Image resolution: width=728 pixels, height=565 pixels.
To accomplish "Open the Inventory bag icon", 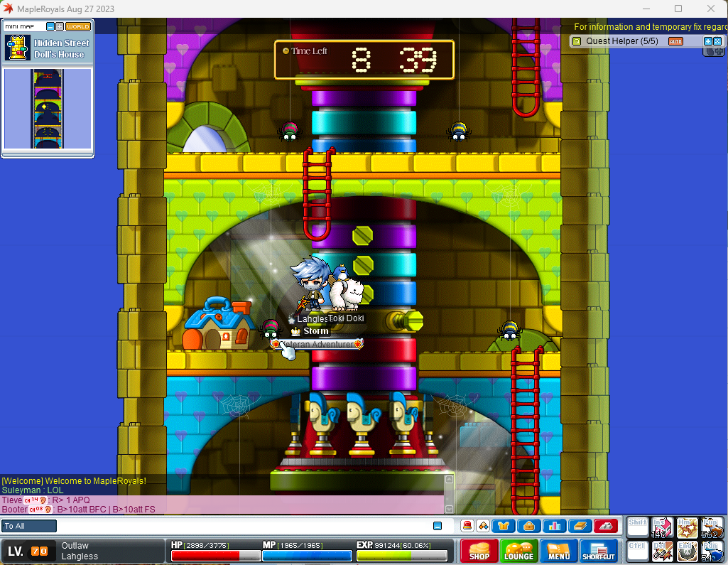I will [528, 526].
